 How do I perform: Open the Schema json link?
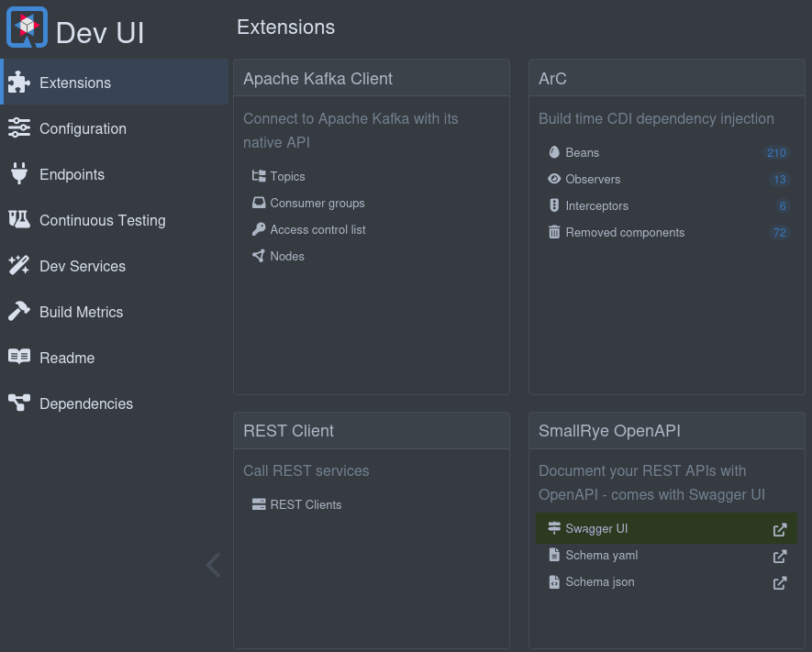coord(599,582)
